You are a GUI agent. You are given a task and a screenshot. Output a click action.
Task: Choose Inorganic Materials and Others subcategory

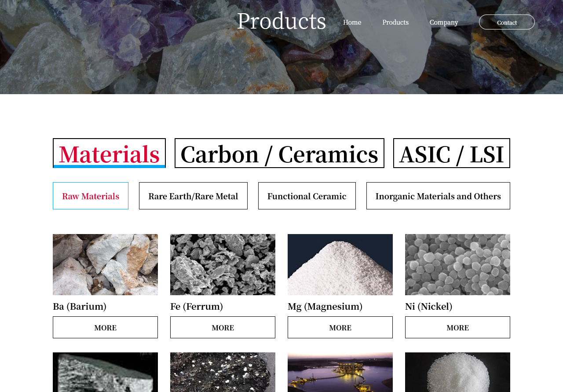coord(438,196)
